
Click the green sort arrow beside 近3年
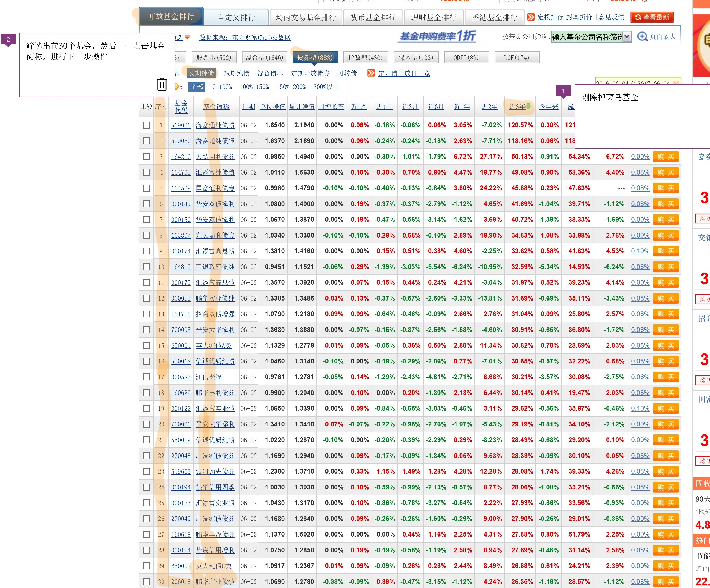(x=528, y=106)
